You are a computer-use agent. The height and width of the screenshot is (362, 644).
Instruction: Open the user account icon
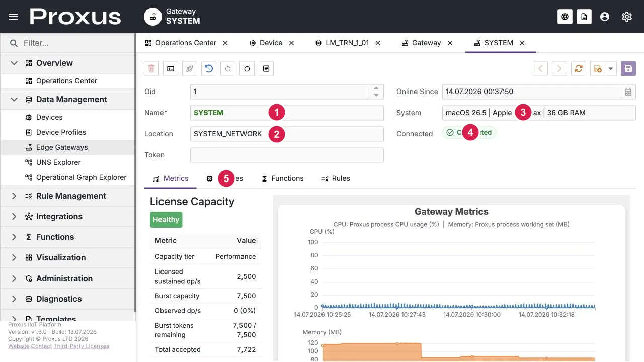605,17
